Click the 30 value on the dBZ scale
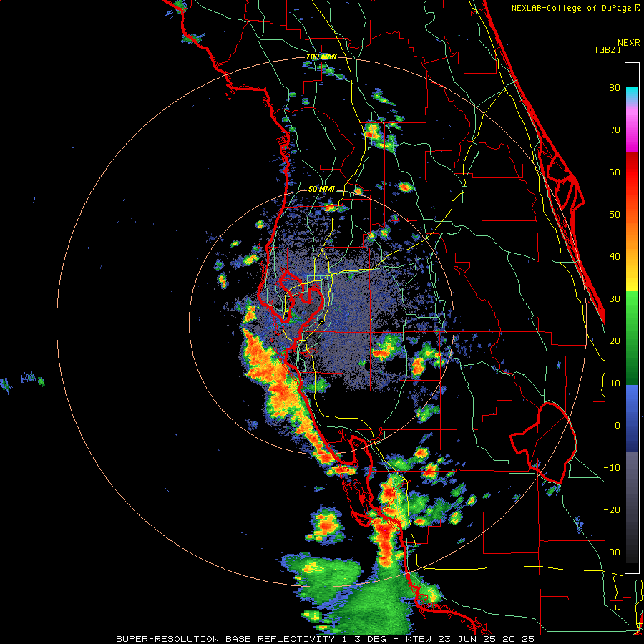Viewport: 644px width, 644px height. [615, 298]
